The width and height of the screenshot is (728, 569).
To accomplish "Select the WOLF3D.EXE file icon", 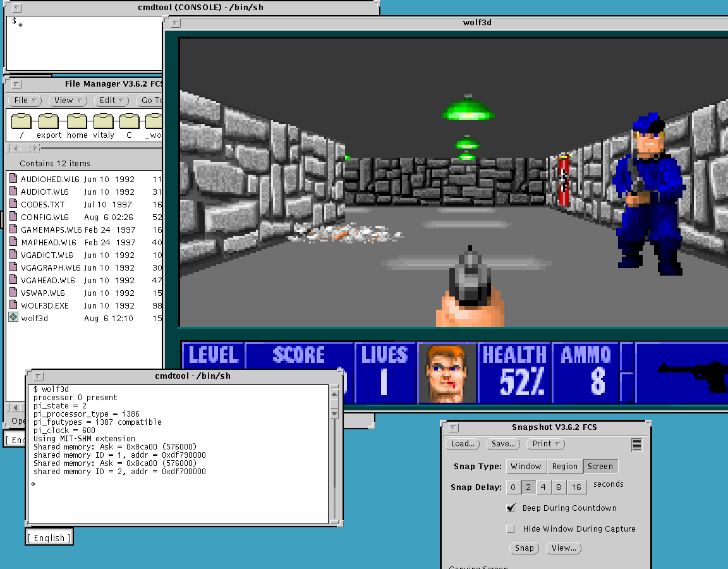I will tap(13, 305).
